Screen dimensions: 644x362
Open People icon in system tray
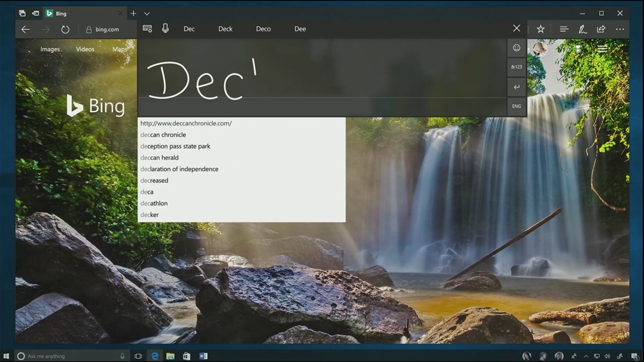574,356
